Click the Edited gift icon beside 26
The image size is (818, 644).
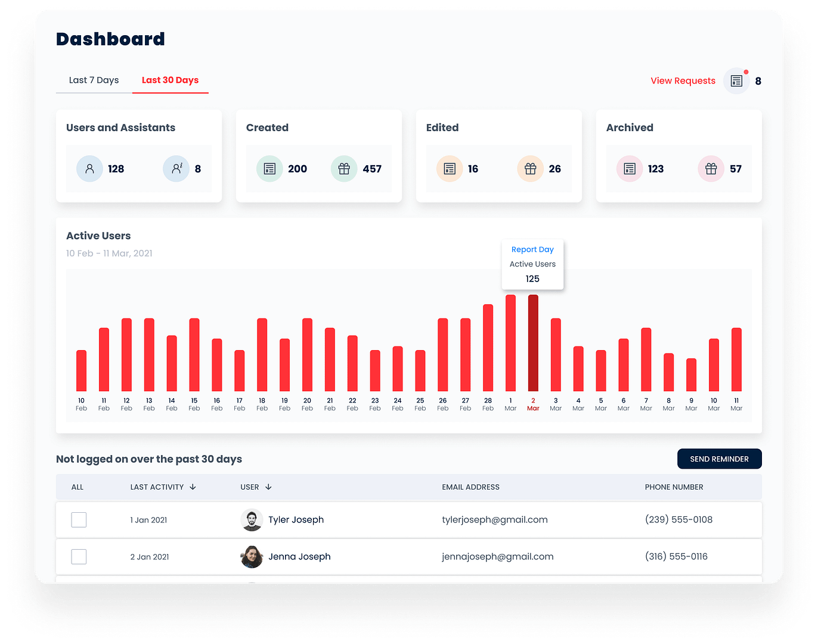coord(531,169)
